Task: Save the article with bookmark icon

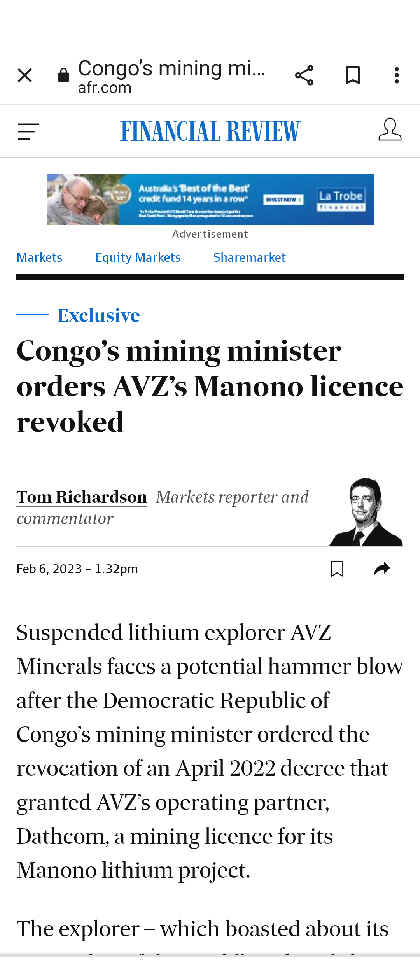Action: (x=337, y=569)
